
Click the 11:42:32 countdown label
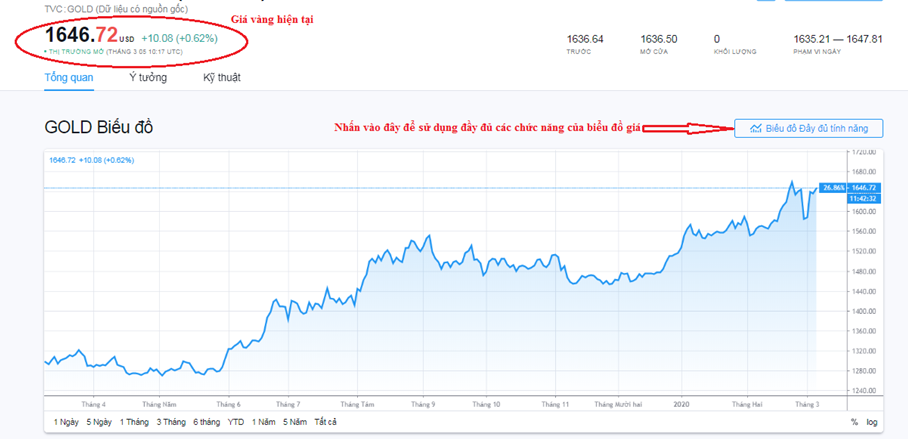pyautogui.click(x=864, y=198)
